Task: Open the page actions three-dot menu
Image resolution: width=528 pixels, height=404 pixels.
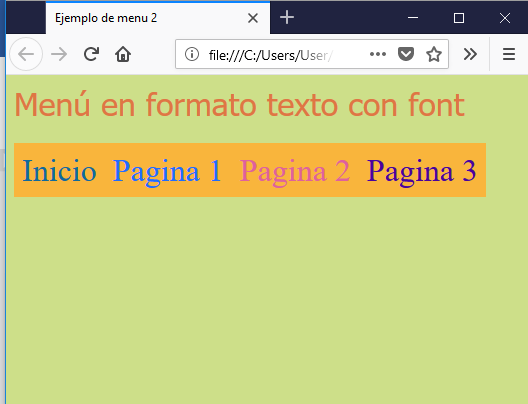Action: (377, 54)
